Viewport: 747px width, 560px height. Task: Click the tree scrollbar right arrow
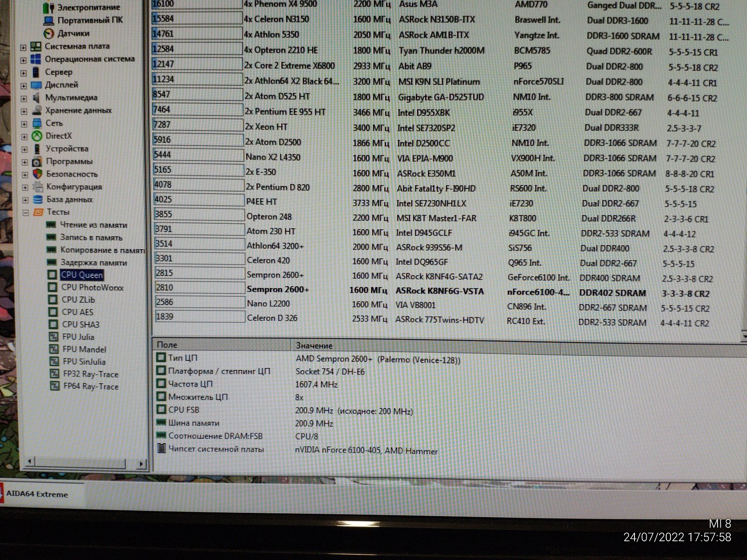(x=141, y=464)
